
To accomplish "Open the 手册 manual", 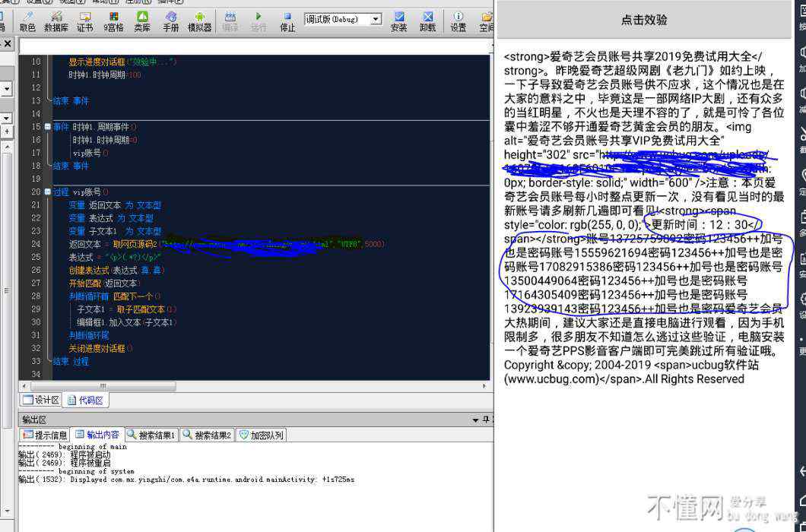I will [x=171, y=21].
